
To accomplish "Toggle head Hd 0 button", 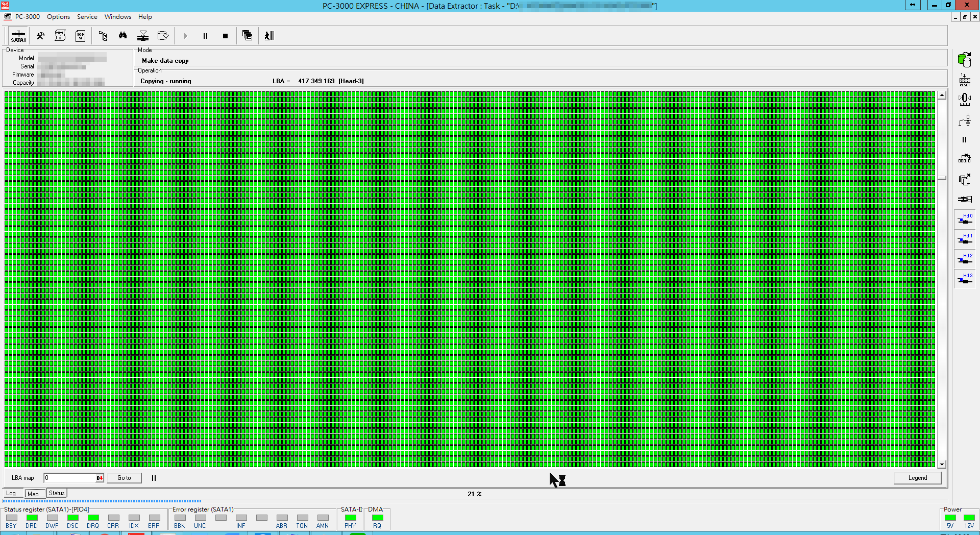I will tap(965, 219).
